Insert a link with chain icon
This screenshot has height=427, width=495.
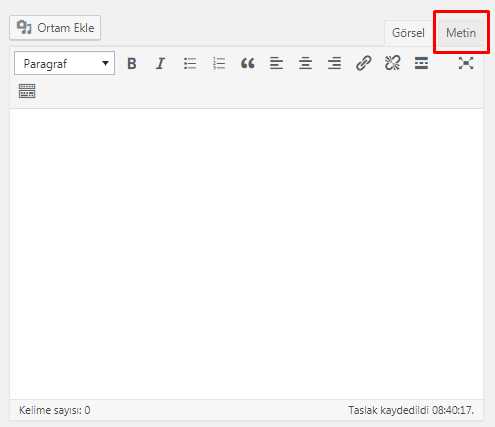pyautogui.click(x=363, y=63)
